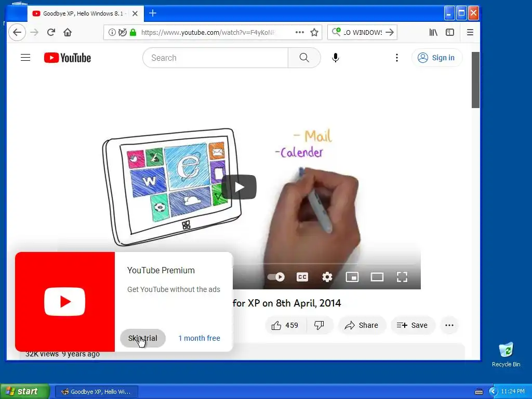Screen dimensions: 532x399
Task: Bookmark this page with the star icon
Action: coord(314,32)
